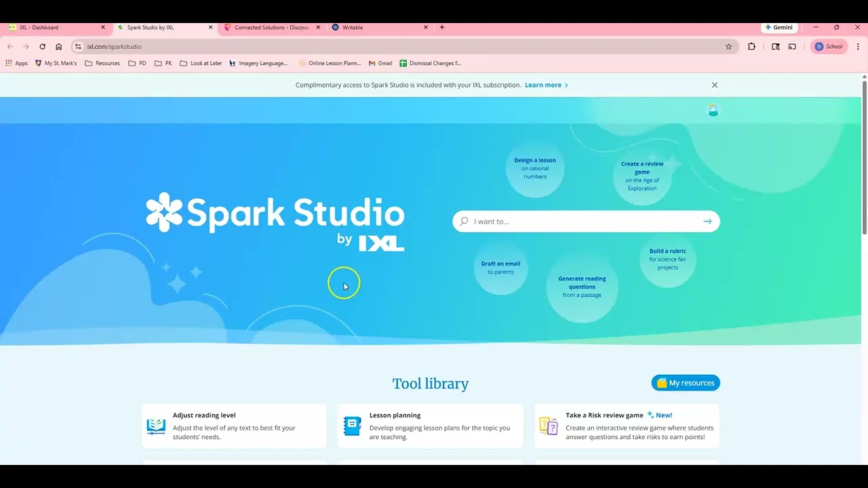
Task: Expand the Resources bookmark folder
Action: click(102, 63)
